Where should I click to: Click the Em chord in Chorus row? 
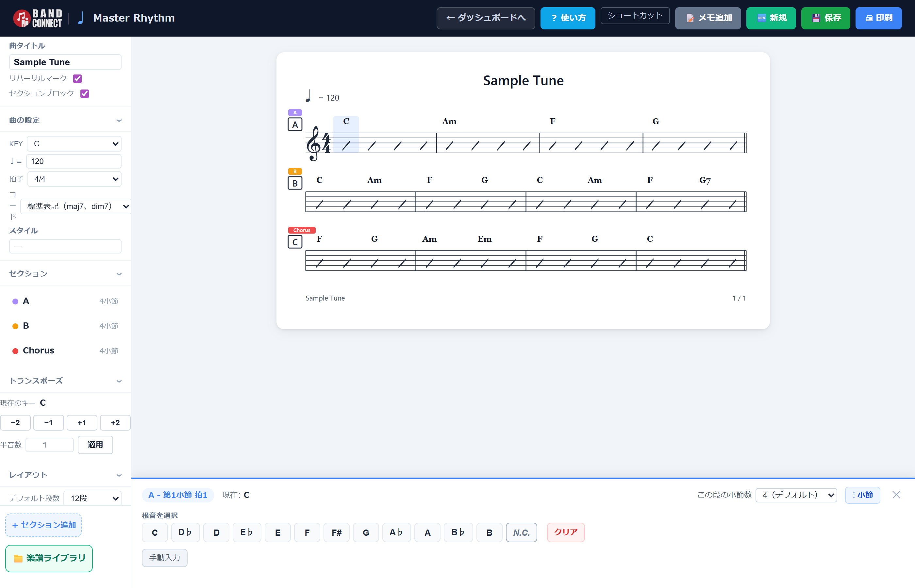[485, 239]
